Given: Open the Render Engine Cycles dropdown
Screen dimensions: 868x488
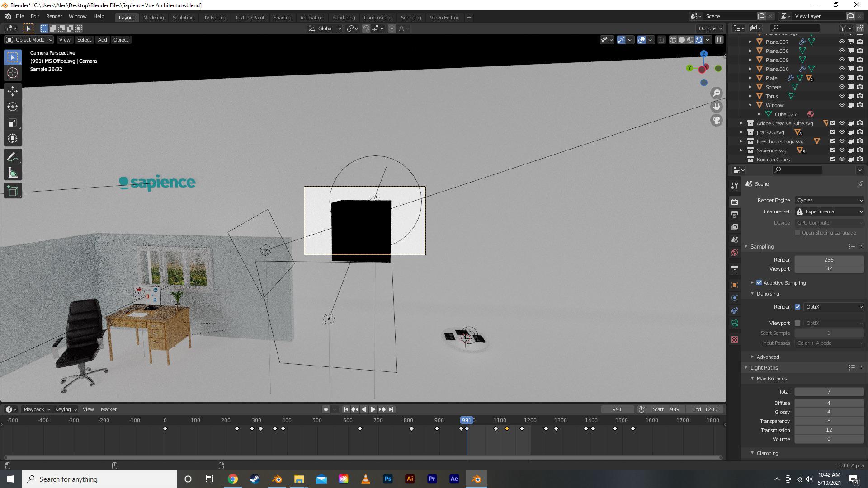Looking at the screenshot, I should click(x=829, y=200).
